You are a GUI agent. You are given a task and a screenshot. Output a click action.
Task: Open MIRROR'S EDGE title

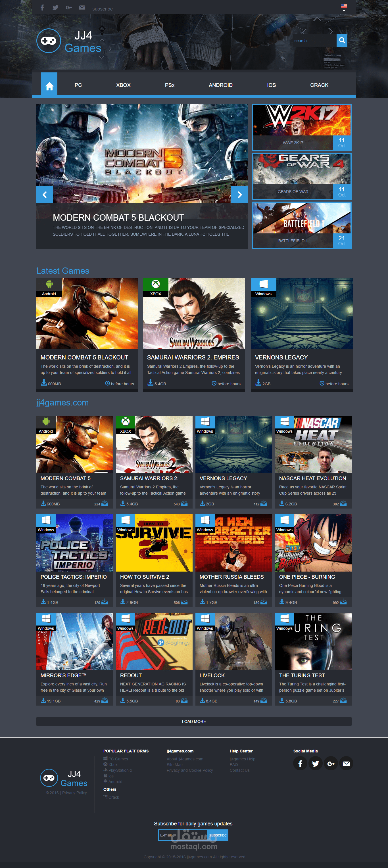point(63,675)
